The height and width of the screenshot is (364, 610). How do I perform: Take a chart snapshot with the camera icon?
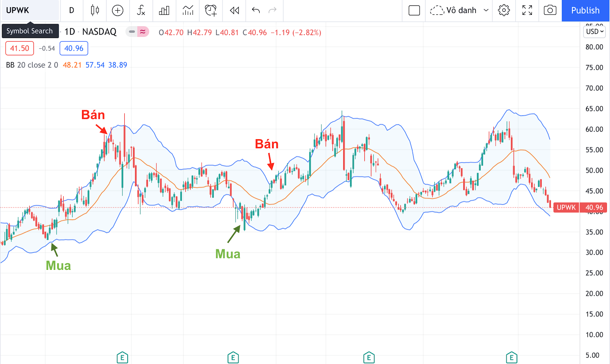[x=550, y=10]
